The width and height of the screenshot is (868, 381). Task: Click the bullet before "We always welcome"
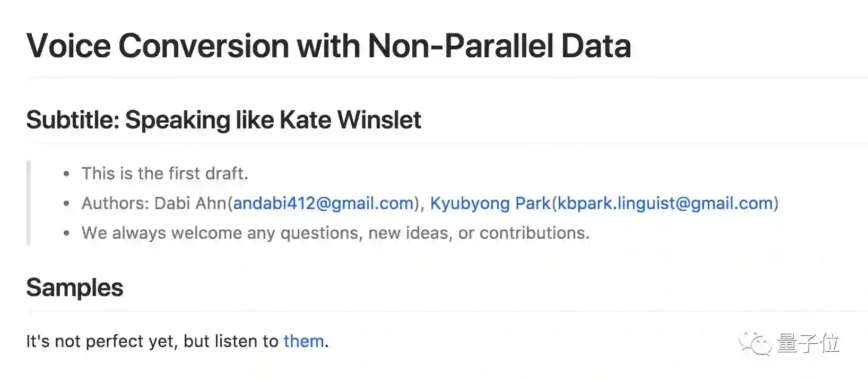[66, 233]
